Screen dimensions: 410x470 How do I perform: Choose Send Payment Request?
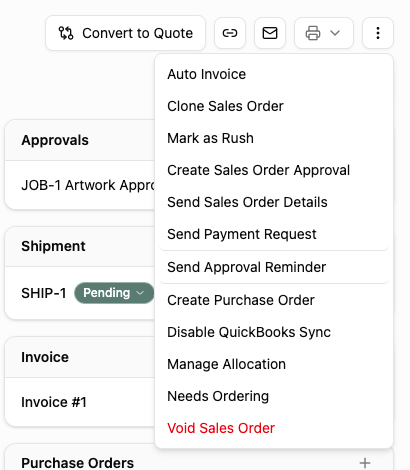coord(274,234)
